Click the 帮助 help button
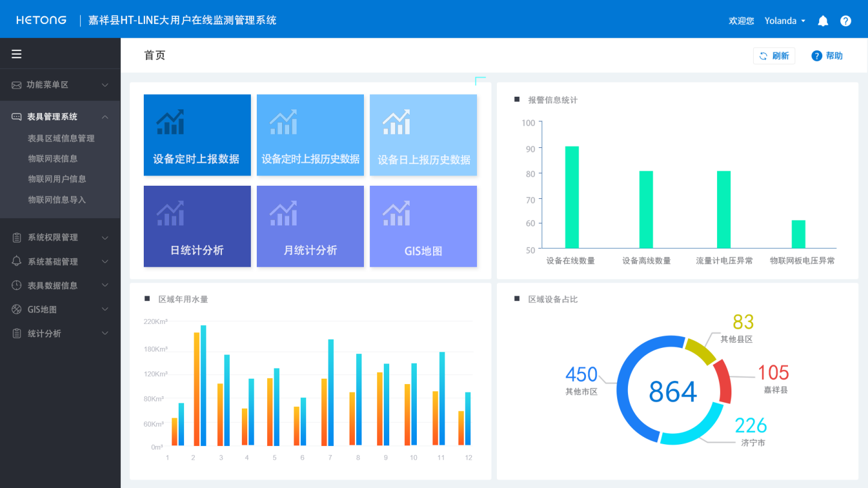868x488 pixels. click(x=827, y=55)
